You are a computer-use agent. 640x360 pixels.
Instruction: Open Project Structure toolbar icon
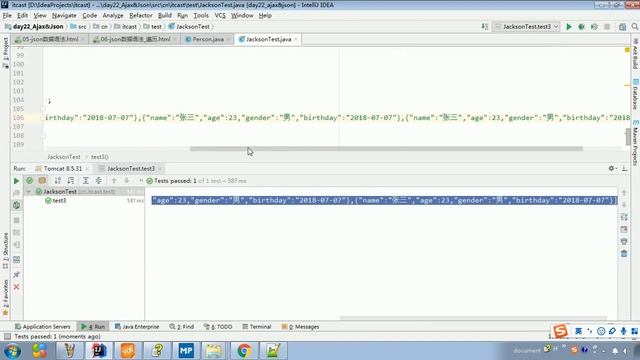click(622, 27)
